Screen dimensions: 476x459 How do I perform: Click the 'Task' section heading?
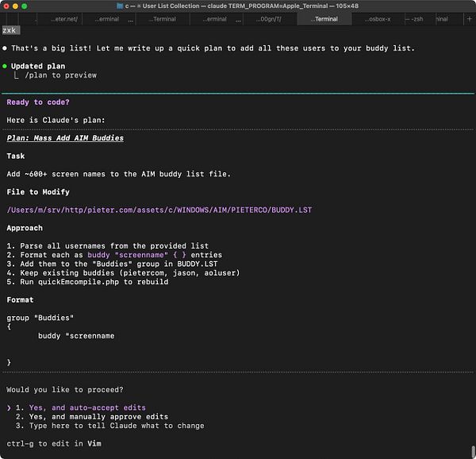16,156
